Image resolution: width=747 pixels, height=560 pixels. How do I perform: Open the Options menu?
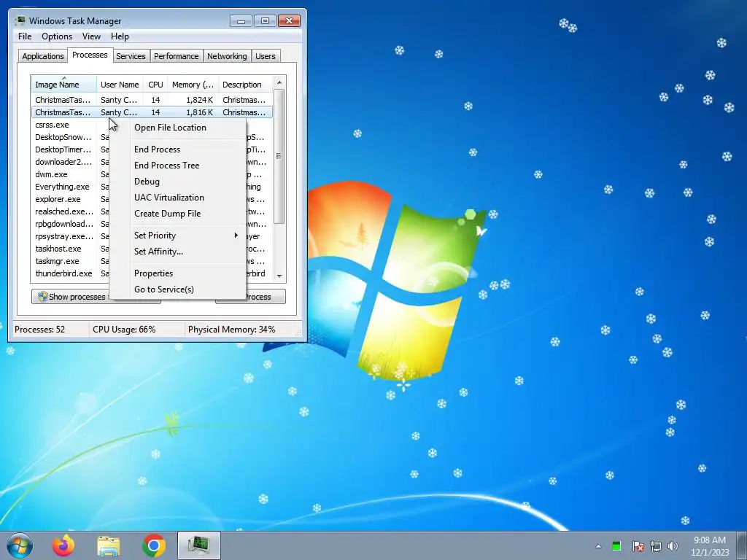[57, 36]
